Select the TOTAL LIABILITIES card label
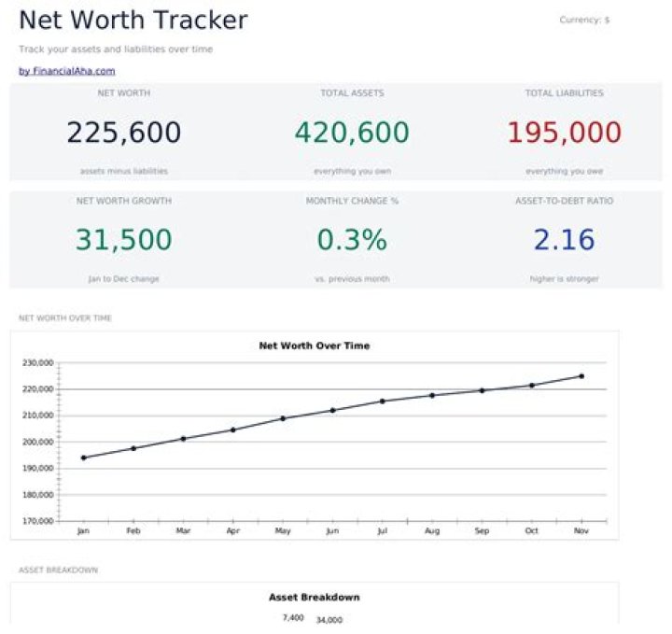Viewport: 672px width, 634px height. [565, 93]
